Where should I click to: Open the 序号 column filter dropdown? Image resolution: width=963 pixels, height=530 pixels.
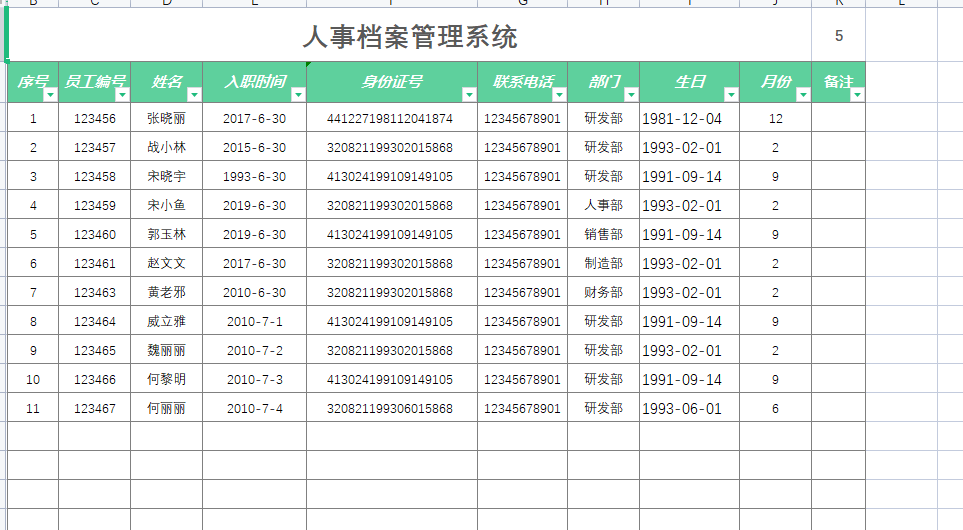click(x=50, y=95)
